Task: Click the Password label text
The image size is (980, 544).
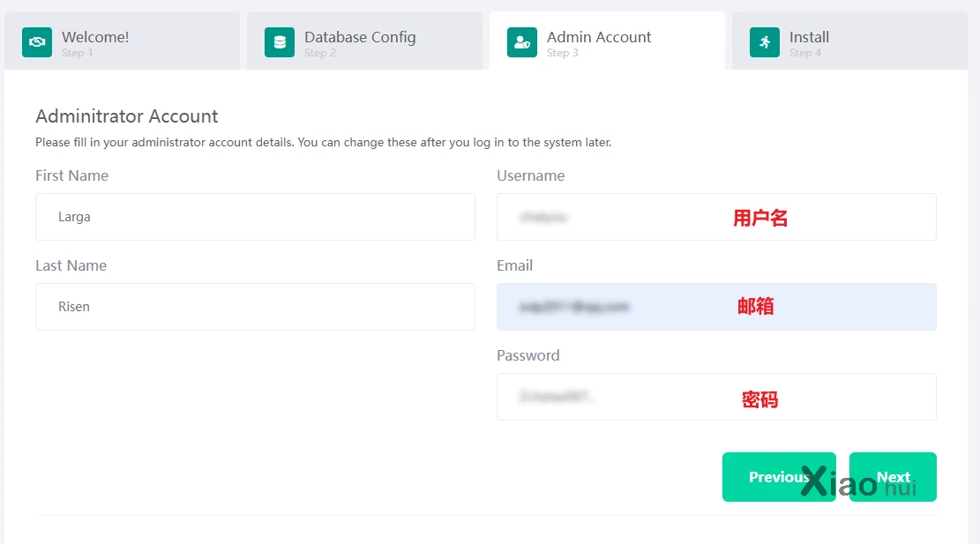Action: (x=527, y=355)
